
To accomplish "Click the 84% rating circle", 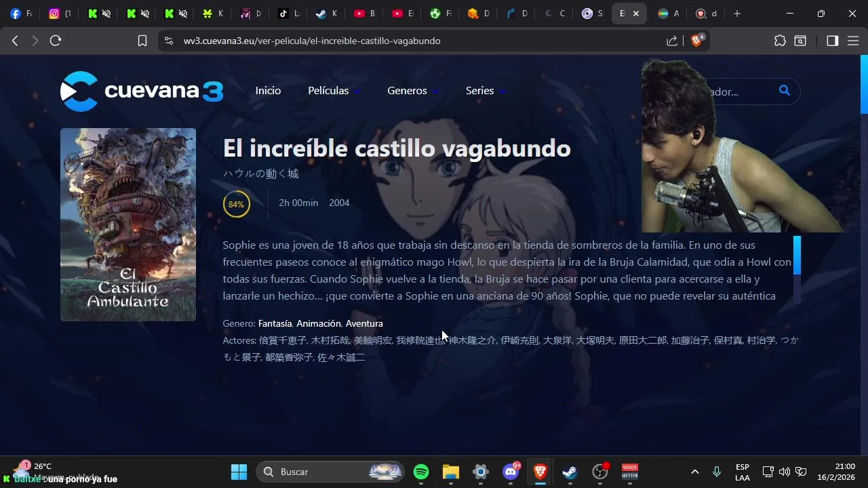I will tap(236, 204).
